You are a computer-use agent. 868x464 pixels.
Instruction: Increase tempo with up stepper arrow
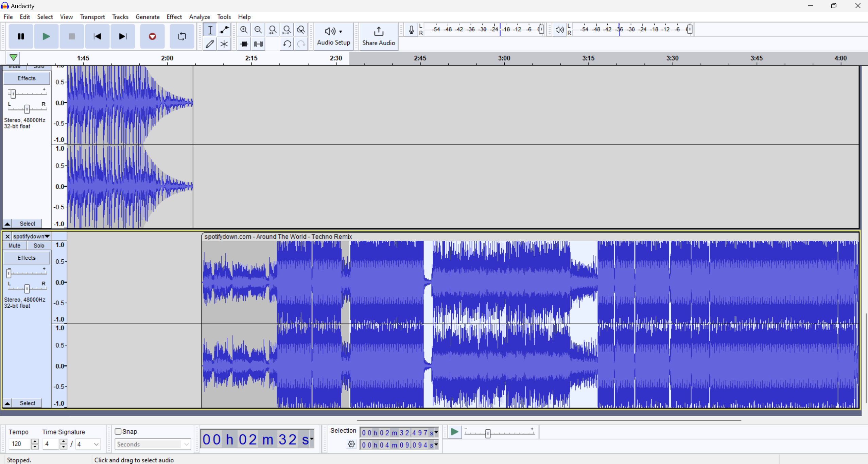35,441
